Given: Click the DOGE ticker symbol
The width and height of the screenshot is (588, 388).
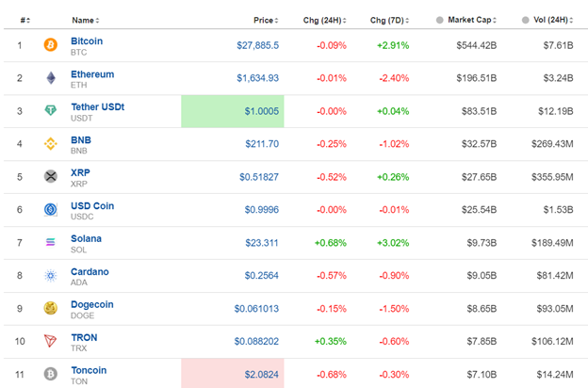Looking at the screenshot, I should click(x=83, y=315).
